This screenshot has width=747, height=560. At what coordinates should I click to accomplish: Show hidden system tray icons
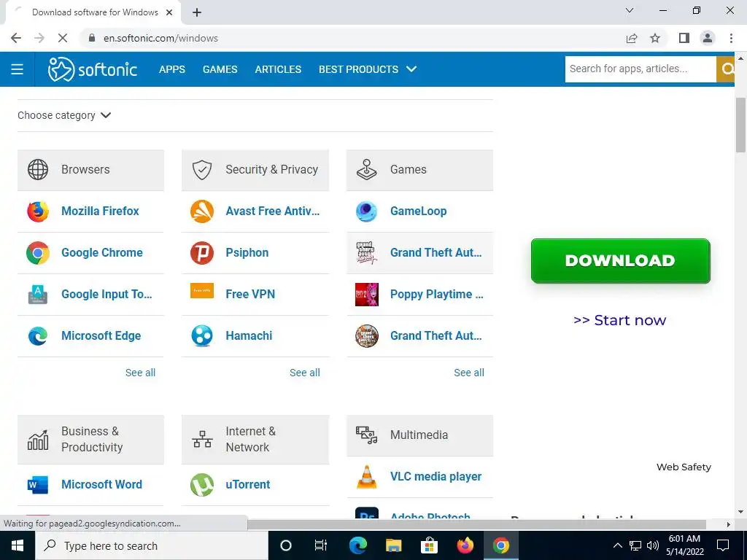pyautogui.click(x=617, y=545)
